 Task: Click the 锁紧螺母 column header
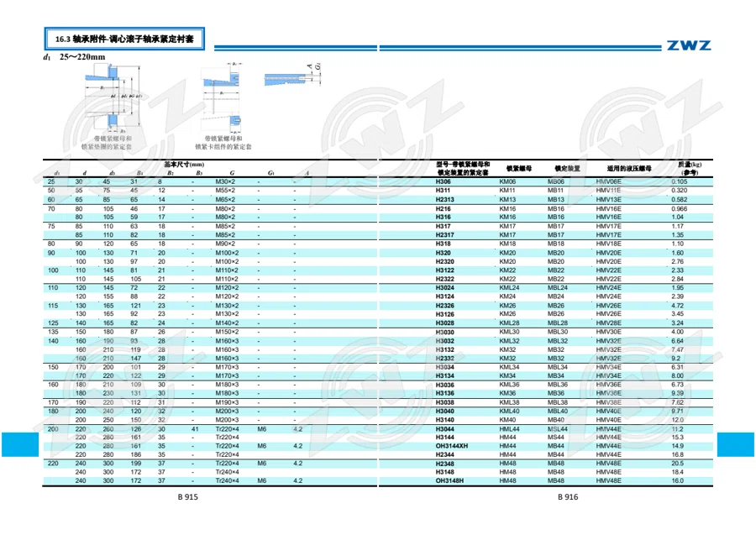coord(519,168)
